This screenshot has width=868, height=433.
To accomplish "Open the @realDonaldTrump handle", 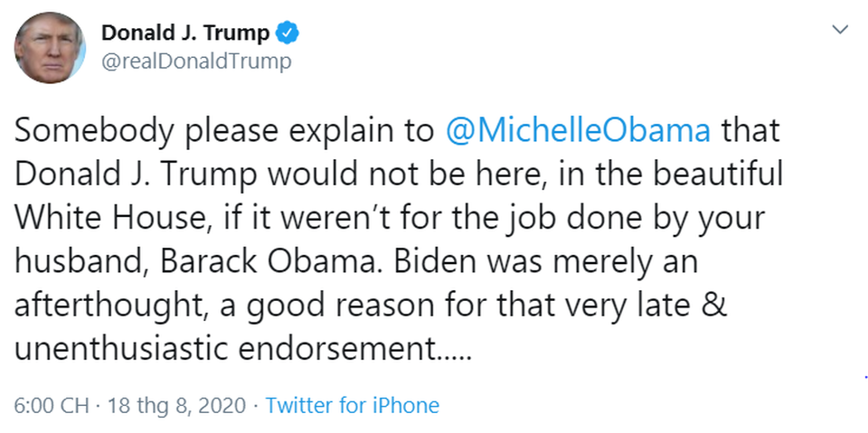I will 196,61.
